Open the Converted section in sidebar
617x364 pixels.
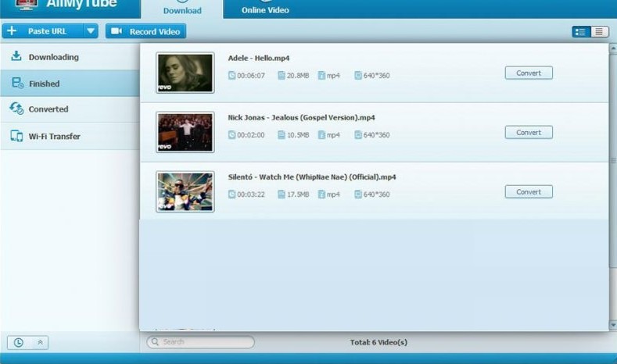coord(70,109)
